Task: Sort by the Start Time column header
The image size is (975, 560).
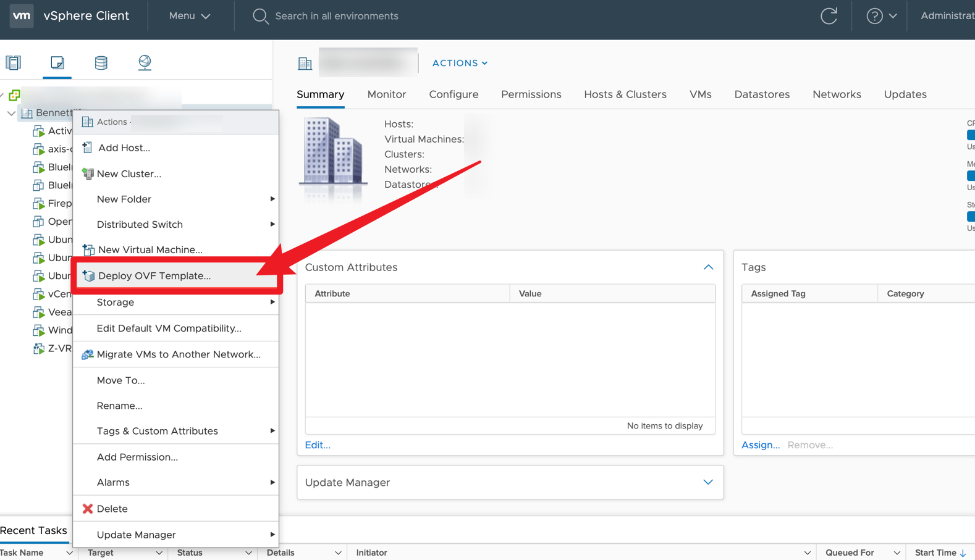Action: point(940,553)
